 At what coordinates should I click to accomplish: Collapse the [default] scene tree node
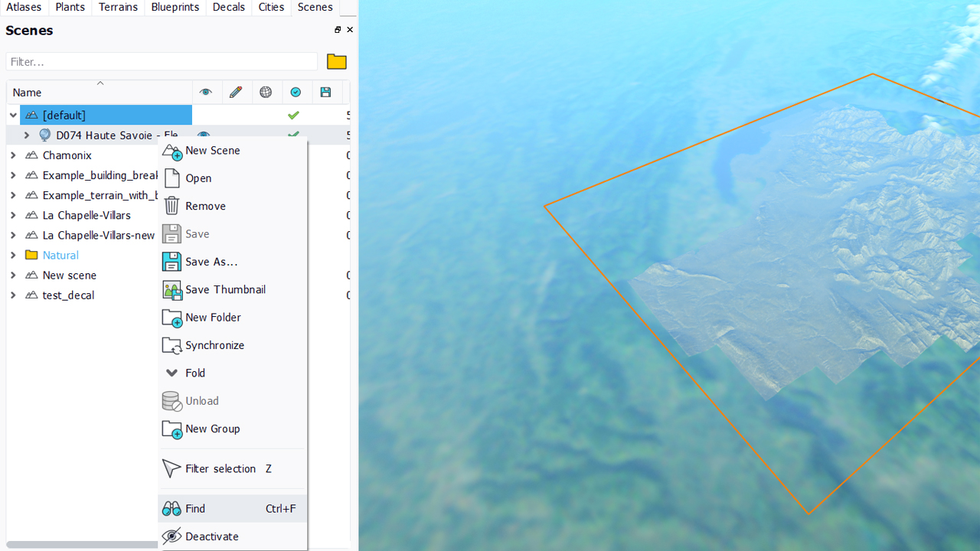13,116
